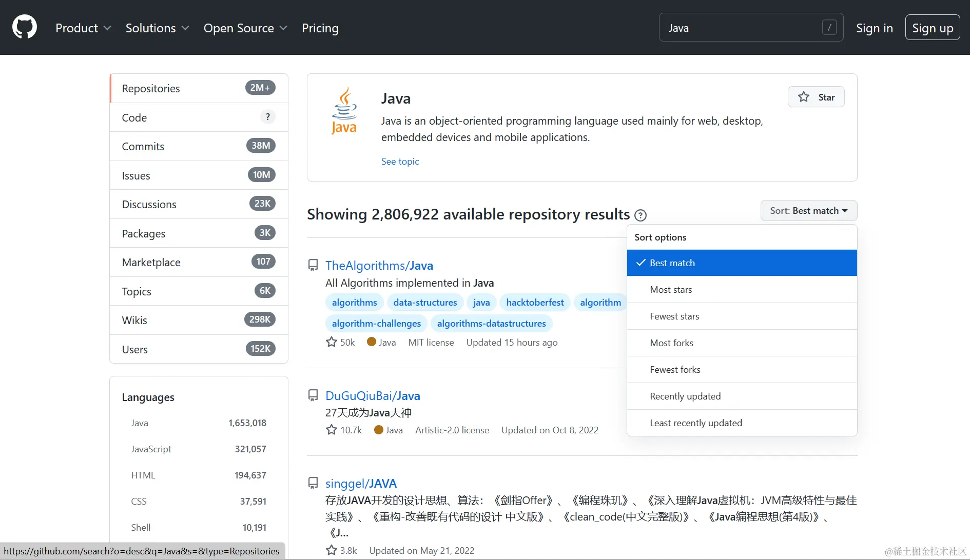The width and height of the screenshot is (970, 560).
Task: Filter results by CSS language
Action: click(199, 502)
